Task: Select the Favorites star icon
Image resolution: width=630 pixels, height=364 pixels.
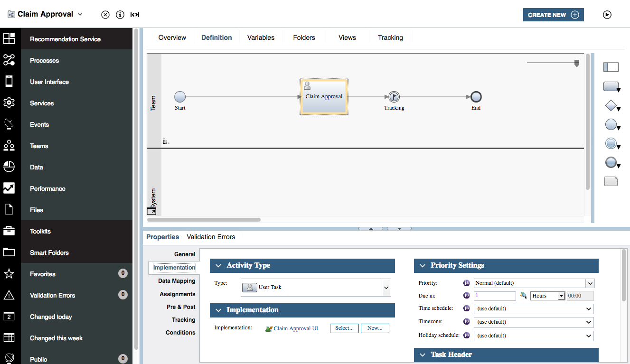Action: tap(9, 273)
